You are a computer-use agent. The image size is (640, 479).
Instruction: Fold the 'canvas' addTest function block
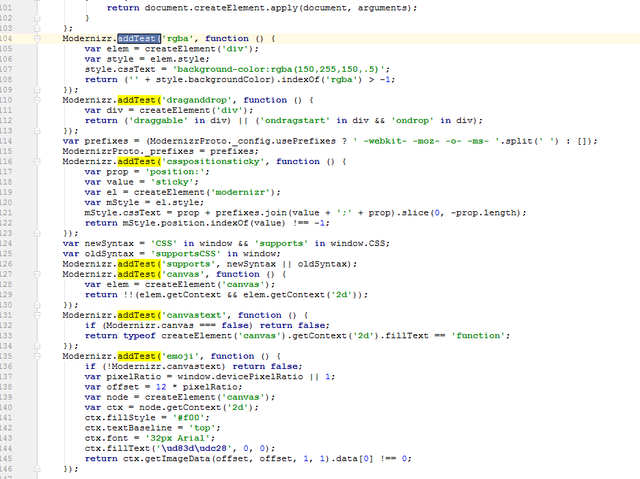[37, 274]
